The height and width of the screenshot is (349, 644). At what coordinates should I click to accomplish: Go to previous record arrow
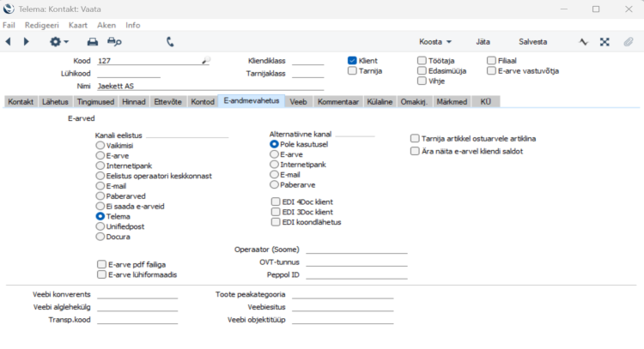[x=8, y=41]
